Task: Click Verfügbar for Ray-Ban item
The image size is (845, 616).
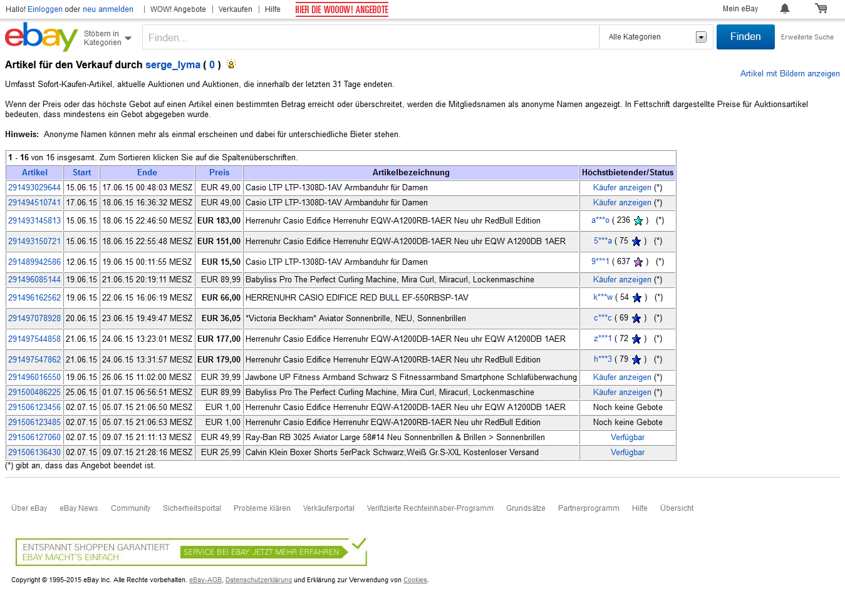Action: (x=628, y=437)
